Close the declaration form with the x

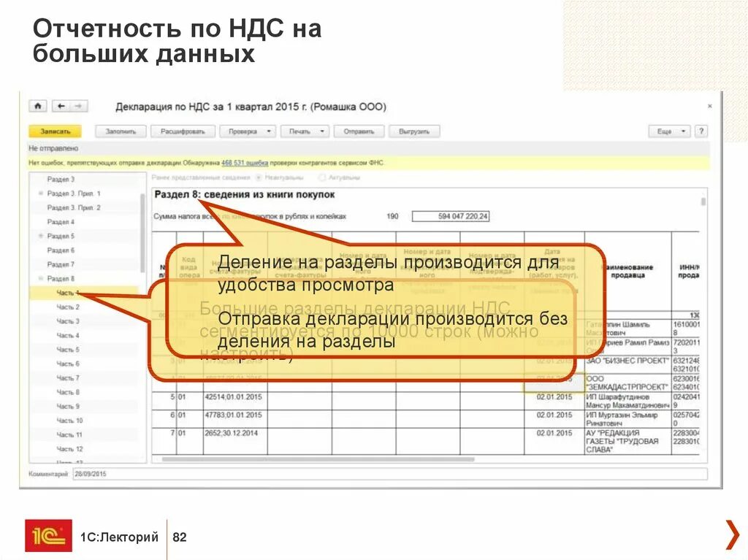(710, 106)
